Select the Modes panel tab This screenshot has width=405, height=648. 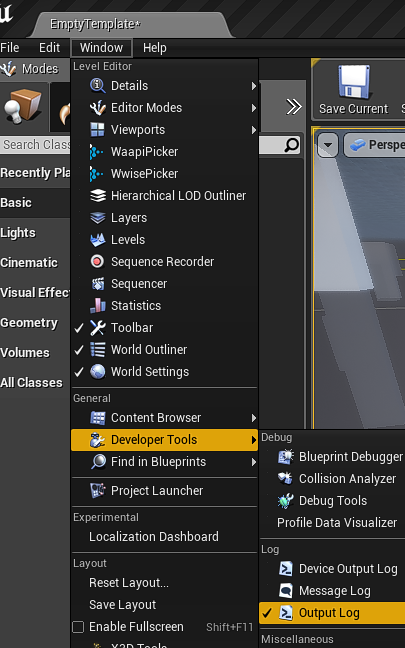35,69
